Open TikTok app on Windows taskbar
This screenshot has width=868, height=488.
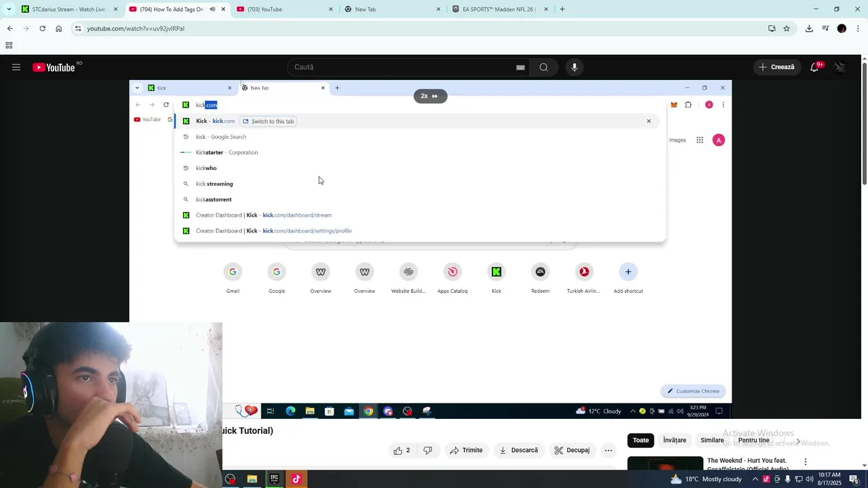pyautogui.click(x=296, y=479)
